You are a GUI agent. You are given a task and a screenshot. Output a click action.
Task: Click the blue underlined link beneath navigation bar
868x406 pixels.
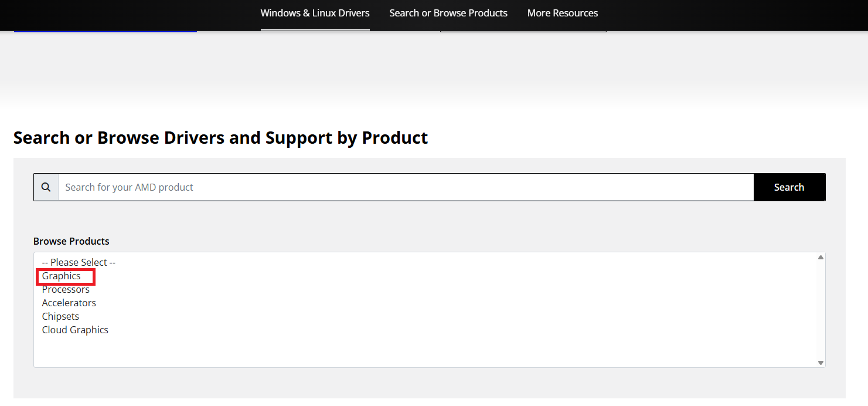pyautogui.click(x=105, y=31)
